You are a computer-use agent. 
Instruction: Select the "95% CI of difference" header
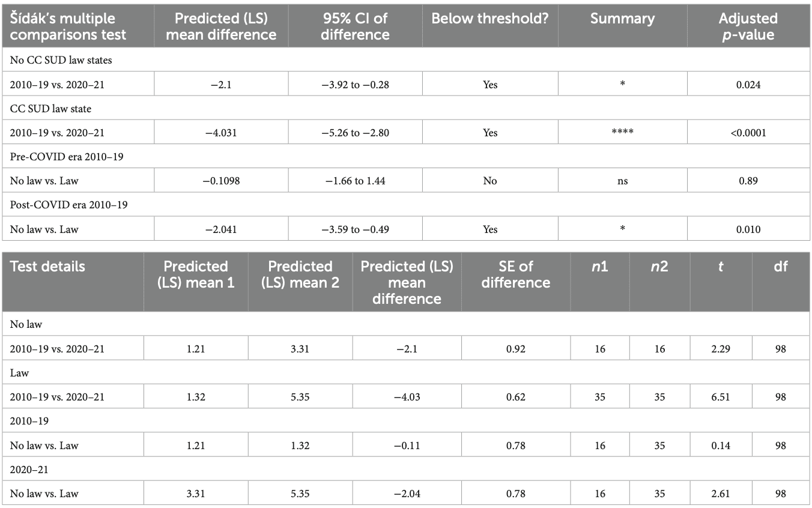tap(354, 26)
